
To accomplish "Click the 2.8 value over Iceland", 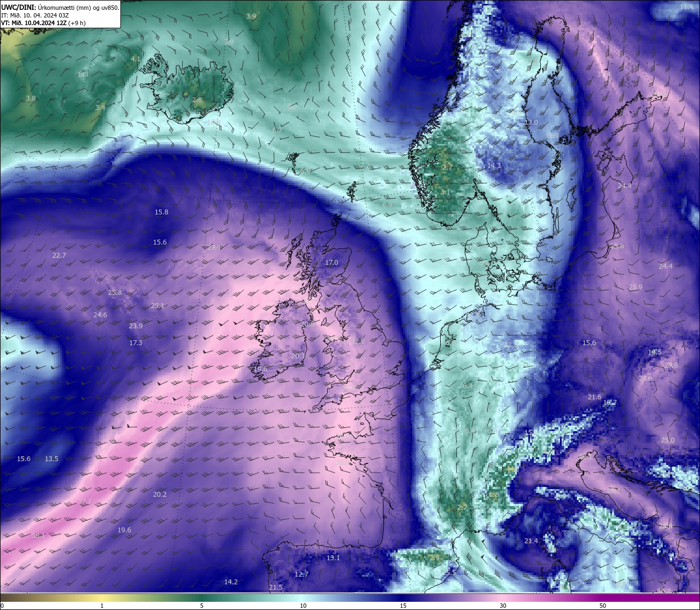I will 197,100.
